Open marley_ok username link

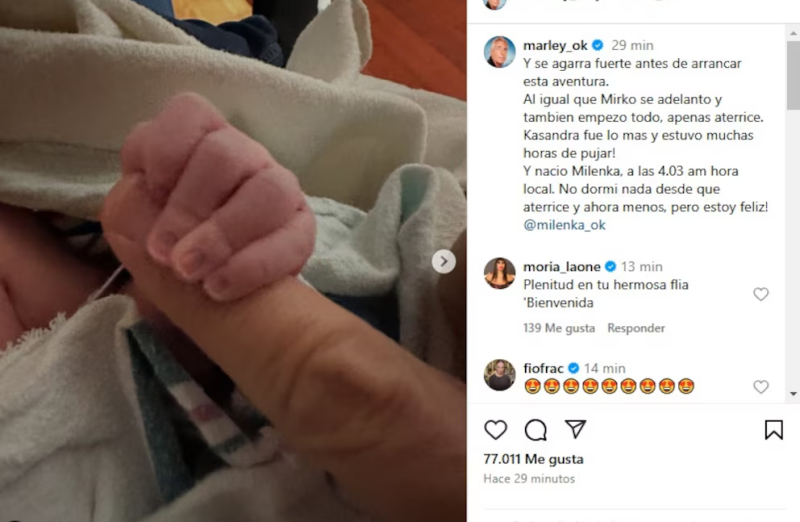555,45
